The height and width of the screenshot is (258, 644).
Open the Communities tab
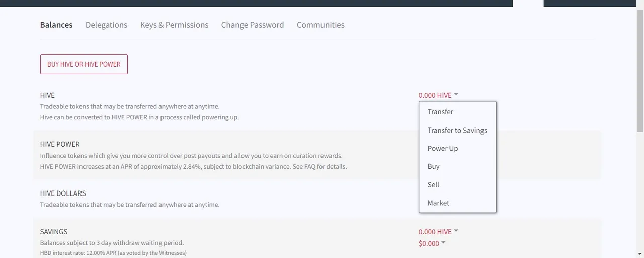coord(320,25)
